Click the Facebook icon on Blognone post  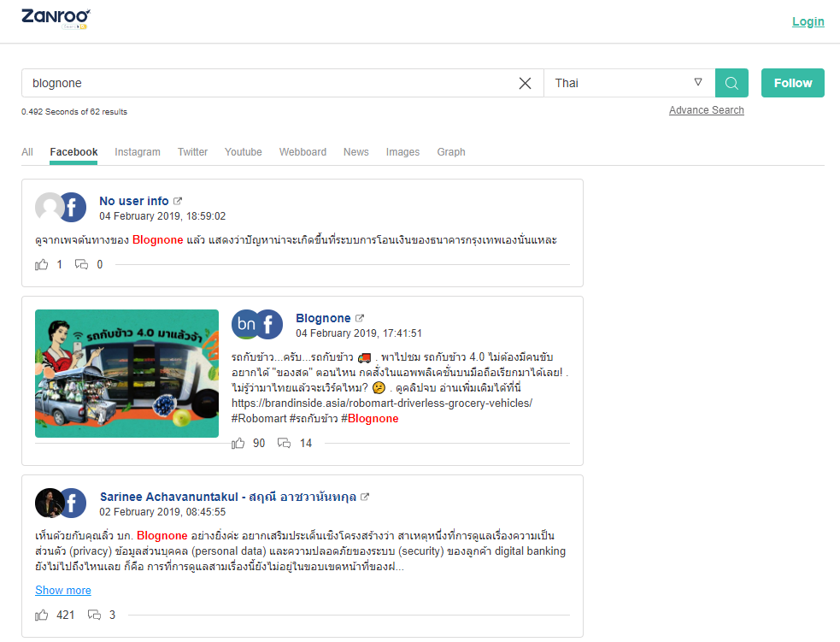[x=268, y=324]
